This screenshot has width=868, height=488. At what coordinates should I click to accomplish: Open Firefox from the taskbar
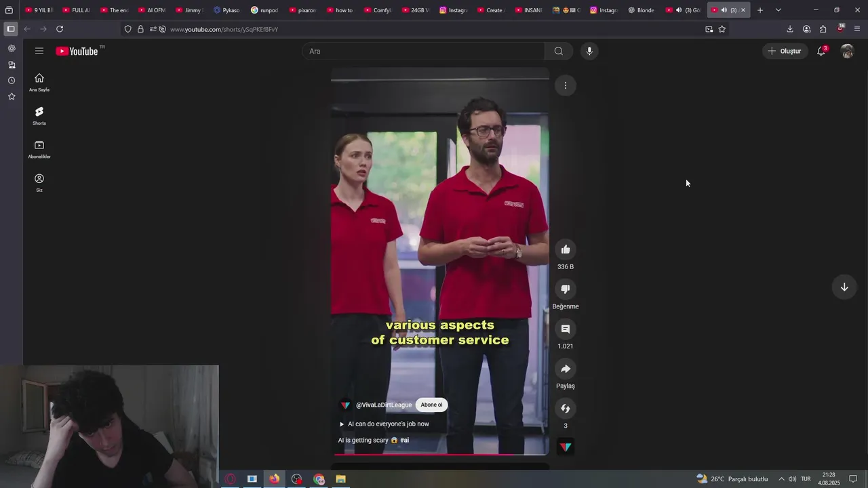[x=274, y=479]
